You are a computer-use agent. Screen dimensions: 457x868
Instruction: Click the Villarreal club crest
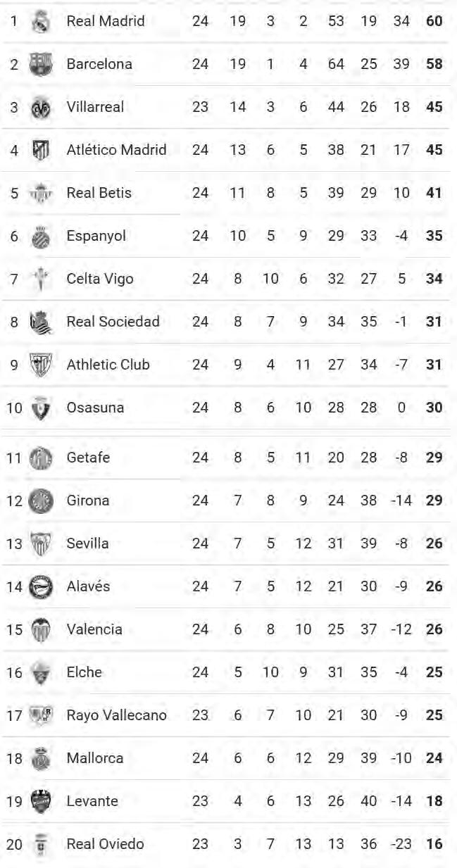coord(40,108)
